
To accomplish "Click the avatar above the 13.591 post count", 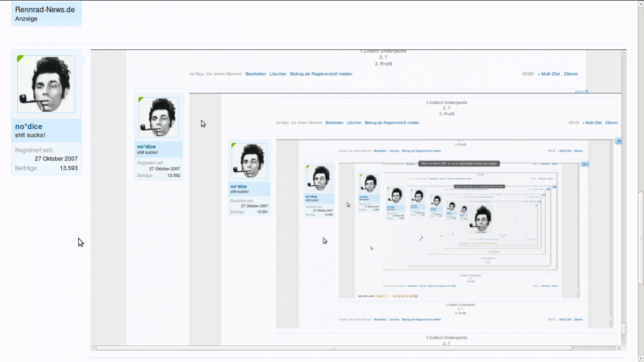I will pos(249,161).
